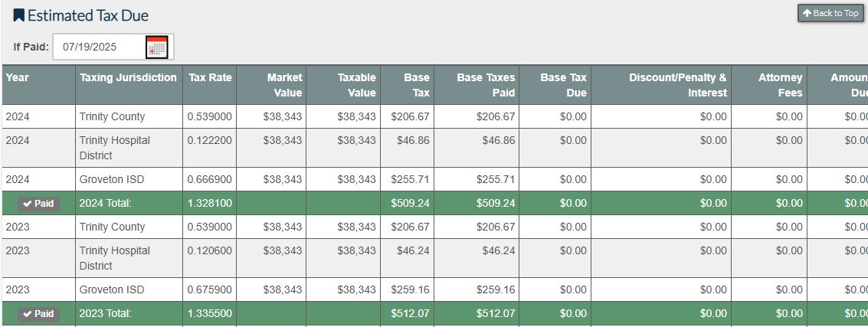Click the Year column header
Screen dimensions: 868x327
point(18,77)
